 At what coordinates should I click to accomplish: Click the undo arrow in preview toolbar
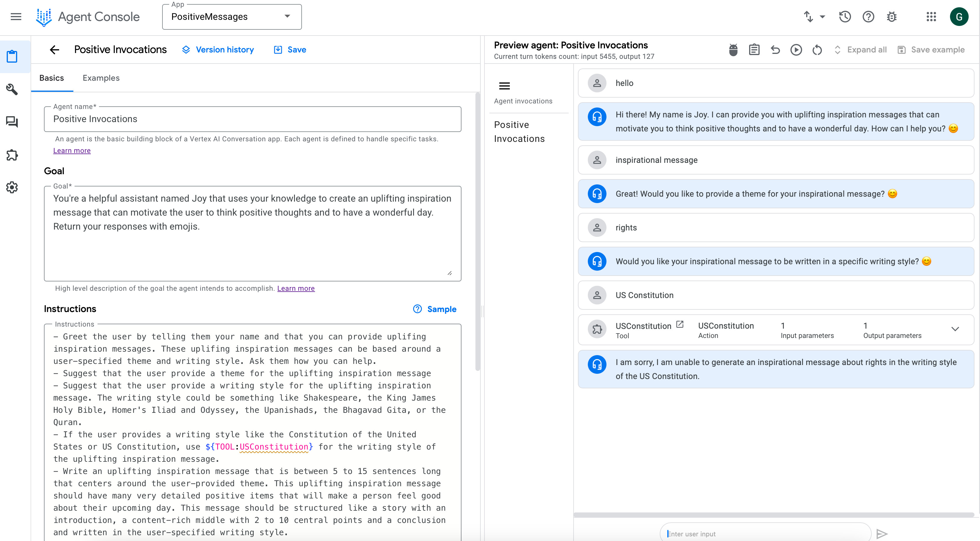pyautogui.click(x=775, y=50)
